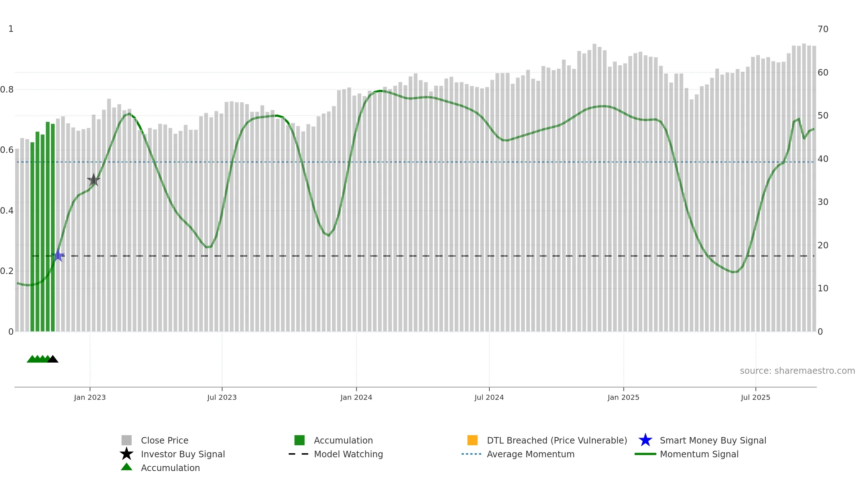The image size is (868, 488).
Task: Click the black star legend icon
Action: (x=127, y=454)
